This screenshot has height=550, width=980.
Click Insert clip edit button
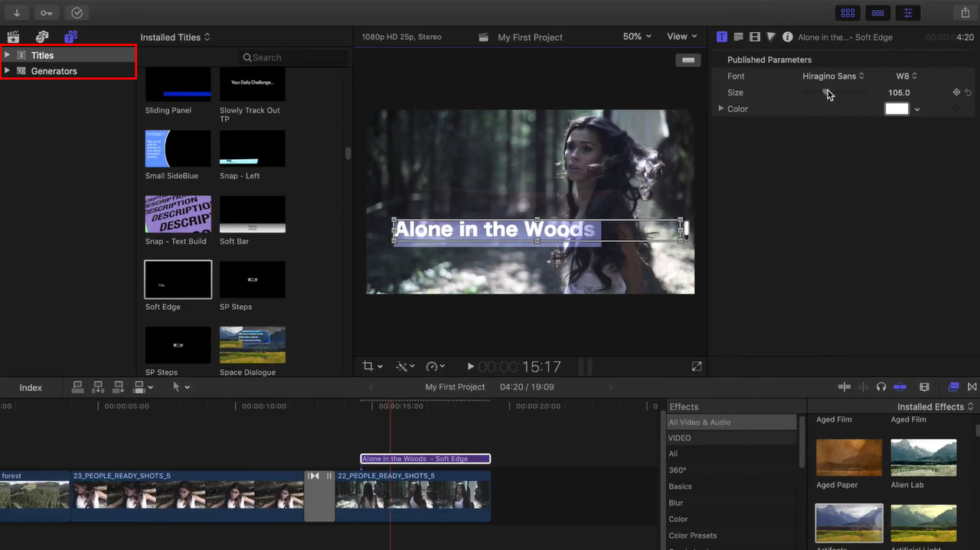pos(98,387)
